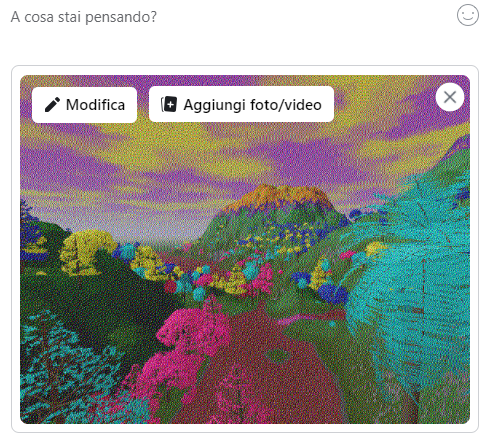Click Aggiungi foto/video button

(241, 104)
